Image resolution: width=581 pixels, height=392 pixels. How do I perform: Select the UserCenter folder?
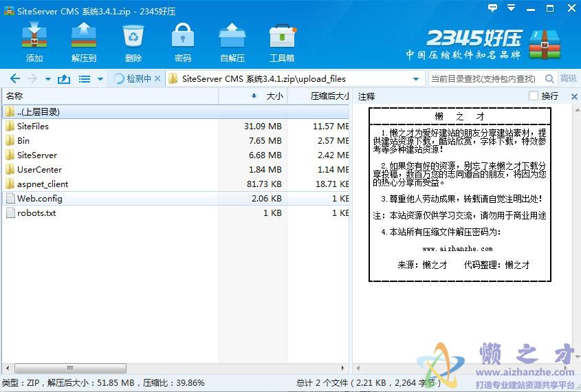coord(175,170)
